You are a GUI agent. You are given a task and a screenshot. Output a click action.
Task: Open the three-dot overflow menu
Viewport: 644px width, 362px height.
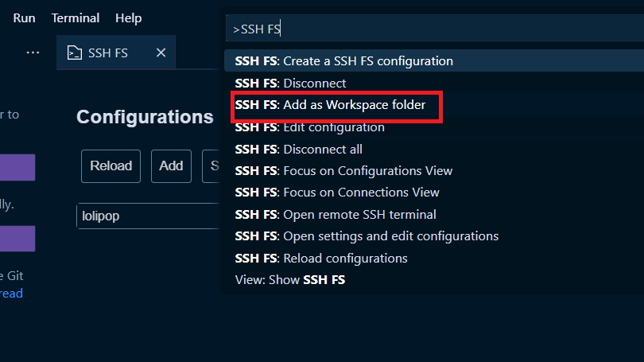click(x=33, y=53)
